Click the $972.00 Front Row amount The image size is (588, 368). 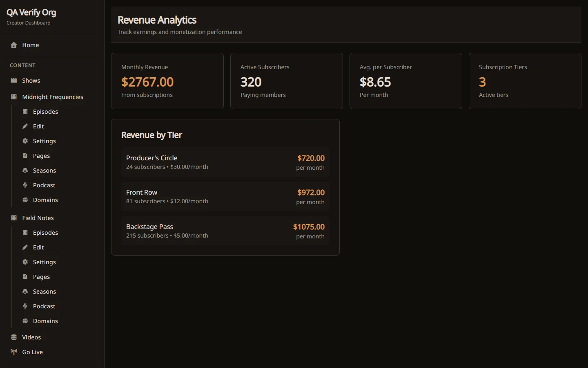click(311, 193)
